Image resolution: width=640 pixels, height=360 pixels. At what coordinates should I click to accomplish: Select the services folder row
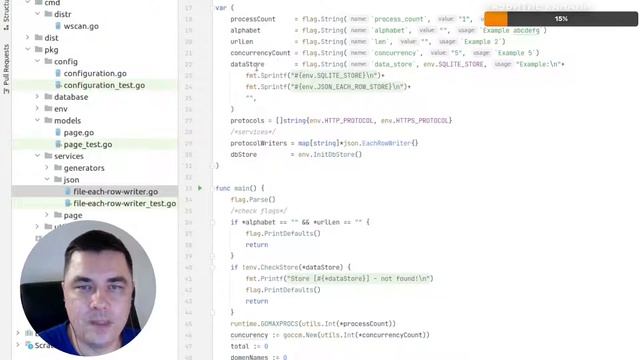click(95, 156)
